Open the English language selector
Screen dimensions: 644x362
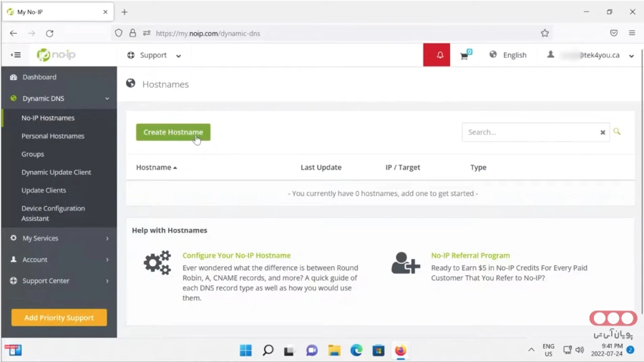tap(508, 55)
